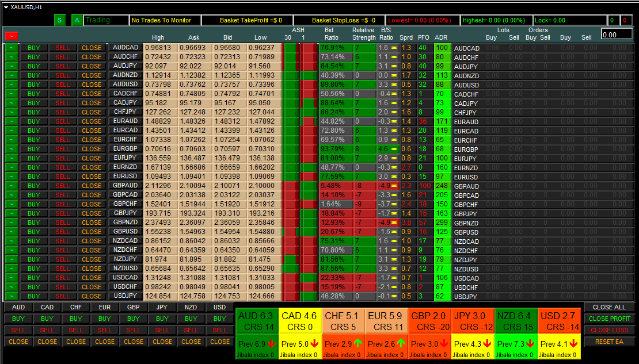Click SELL under the AUD basket
Image resolution: width=639 pixels, height=364 pixels.
(18, 330)
